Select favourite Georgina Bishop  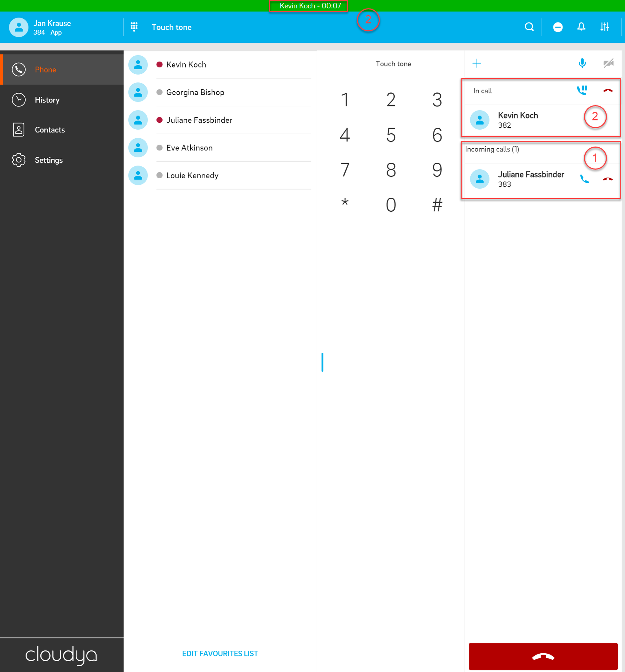tap(195, 92)
